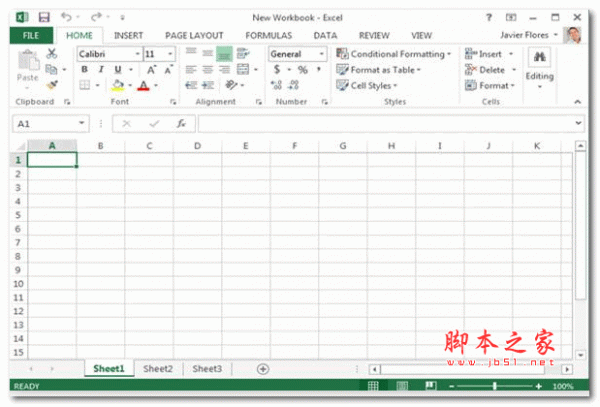Decrease indent in Alignment group
The height and width of the screenshot is (407, 600).
click(191, 85)
